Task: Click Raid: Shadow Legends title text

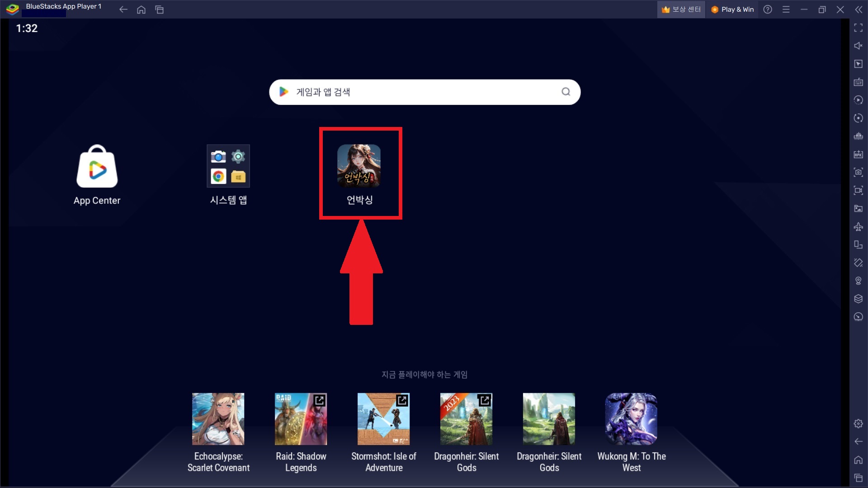Action: pyautogui.click(x=301, y=462)
